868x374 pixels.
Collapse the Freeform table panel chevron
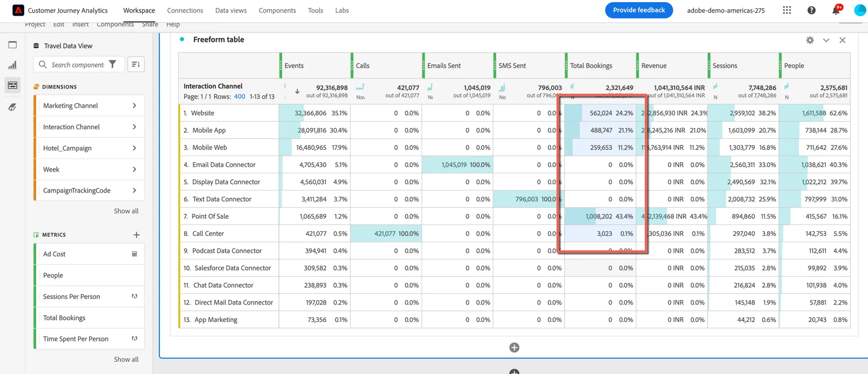(826, 40)
